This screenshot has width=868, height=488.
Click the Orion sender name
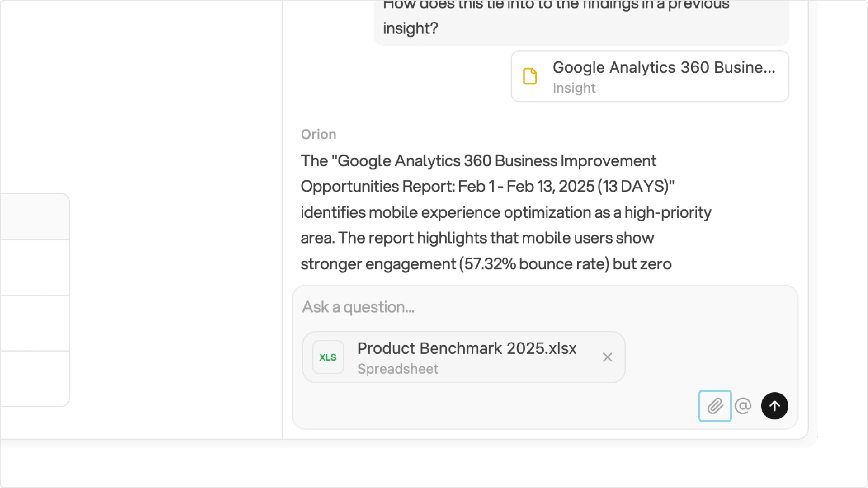[x=318, y=134]
